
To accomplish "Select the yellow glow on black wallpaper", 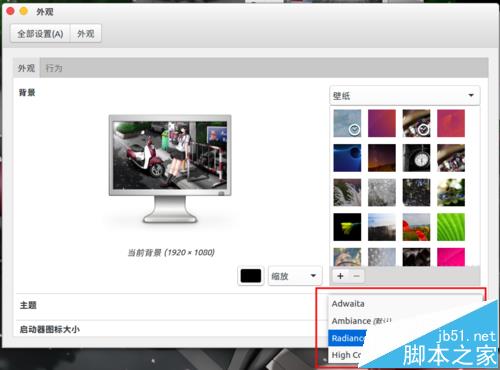I will [x=347, y=227].
